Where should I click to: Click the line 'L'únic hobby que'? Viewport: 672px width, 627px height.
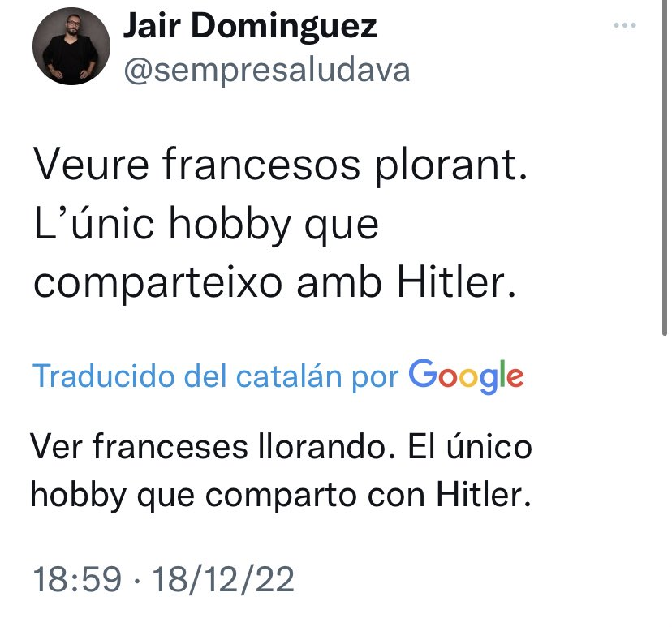[x=206, y=225]
